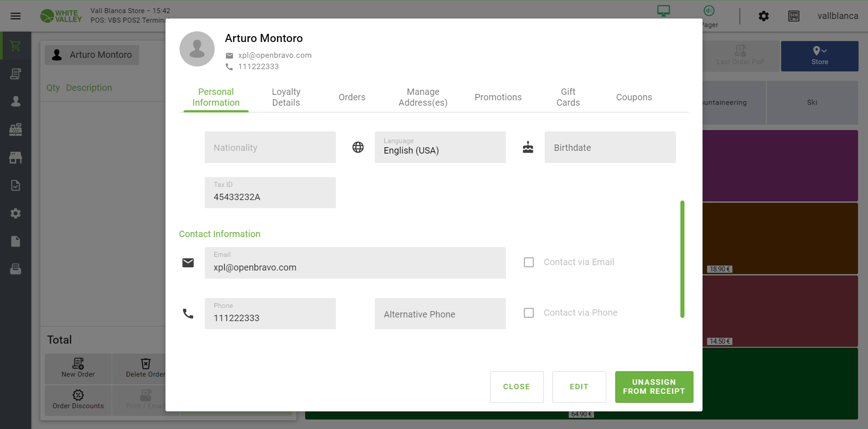Click the Alternative Phone field
Image resolution: width=868 pixels, height=429 pixels.
pyautogui.click(x=440, y=314)
